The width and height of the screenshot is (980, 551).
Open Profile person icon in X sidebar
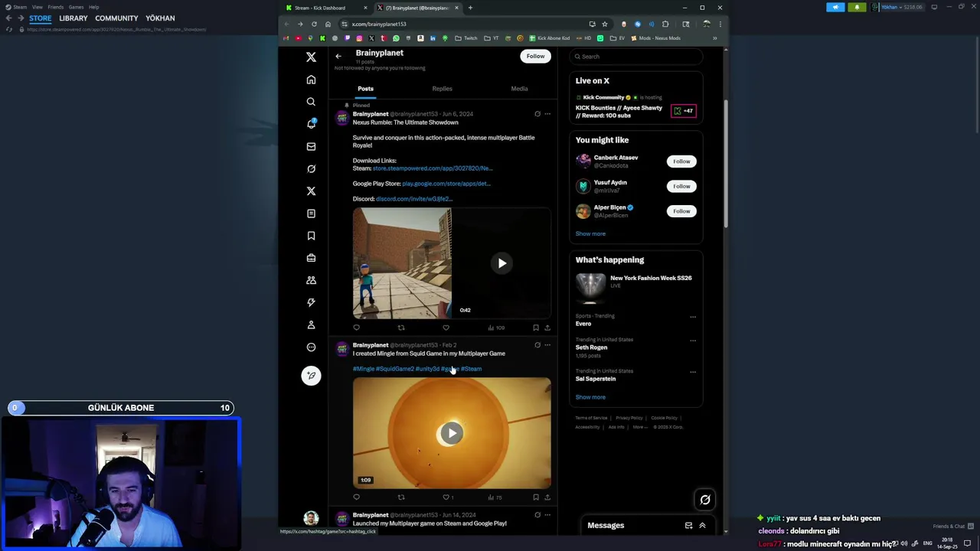point(311,324)
